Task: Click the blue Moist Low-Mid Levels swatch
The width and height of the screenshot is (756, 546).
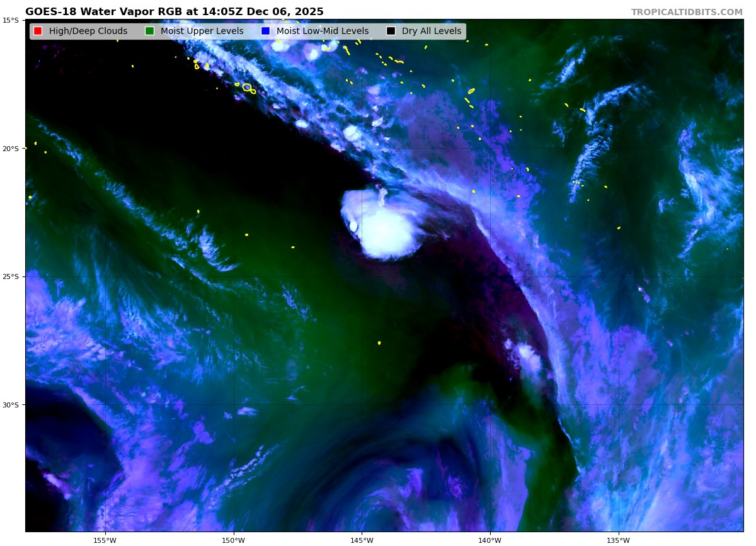Action: coord(265,31)
